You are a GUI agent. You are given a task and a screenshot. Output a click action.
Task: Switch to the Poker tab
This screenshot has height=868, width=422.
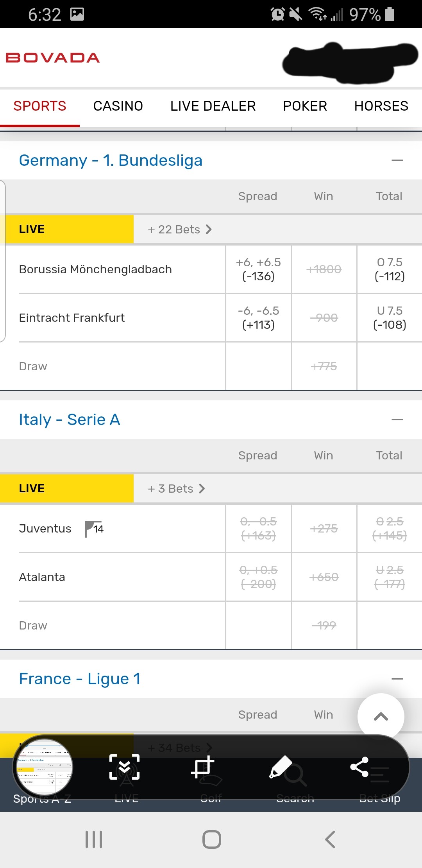click(305, 106)
